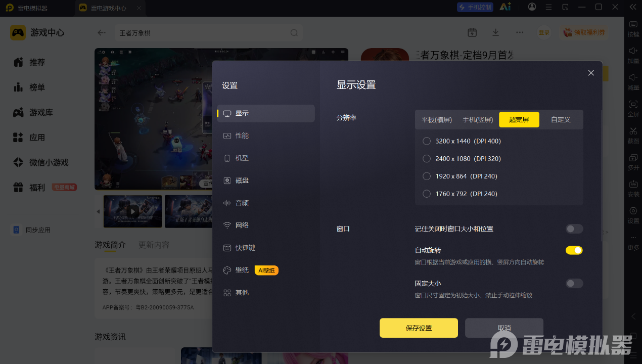642x364 pixels.
Task: Click the AI icon in title bar
Action: [x=505, y=7]
